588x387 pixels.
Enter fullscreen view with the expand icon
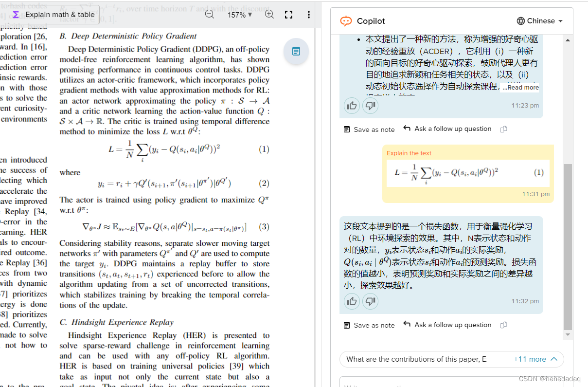coord(288,15)
